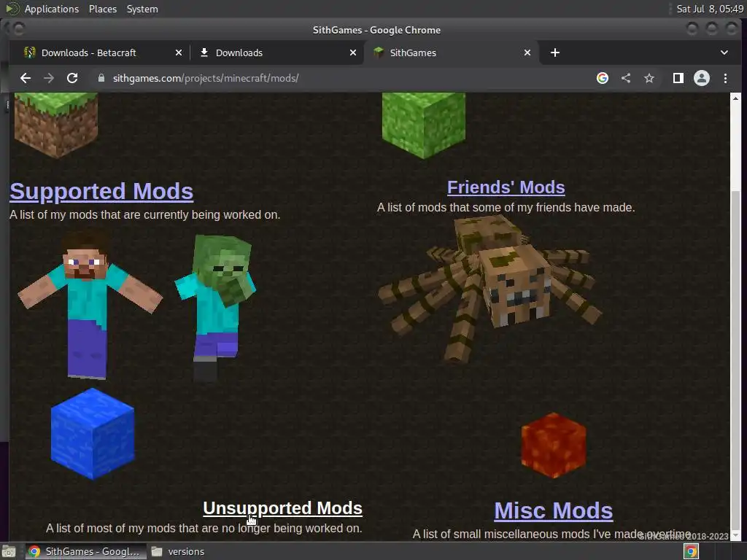This screenshot has height=560, width=747.
Task: Toggle Chrome's side panel icon
Action: (x=678, y=78)
